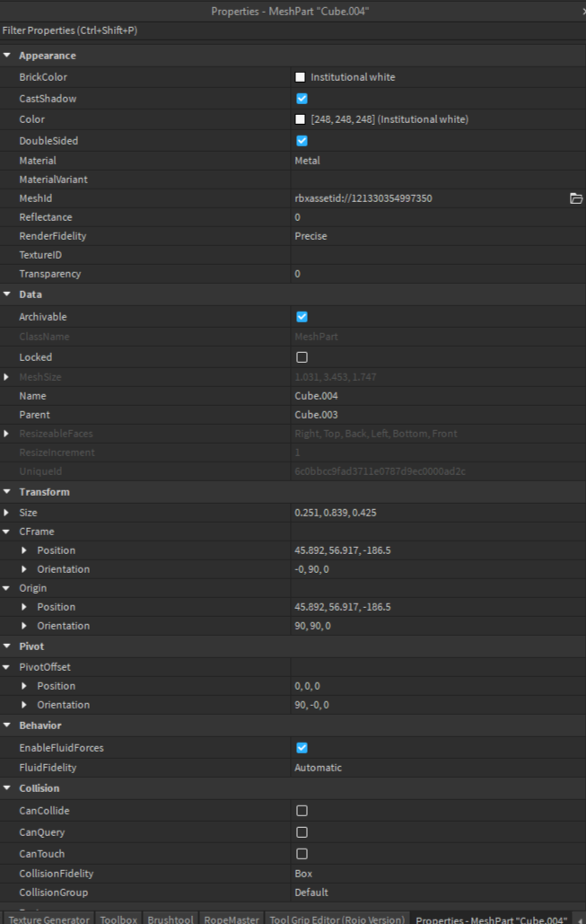
Task: Edit the Reflectance value field
Action: tap(438, 217)
